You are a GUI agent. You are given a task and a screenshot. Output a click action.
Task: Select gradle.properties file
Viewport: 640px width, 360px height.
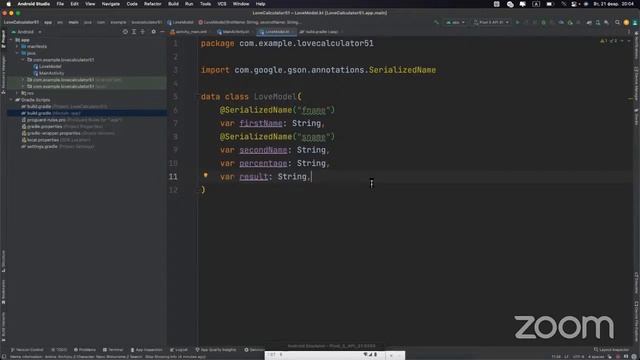[x=62, y=127]
